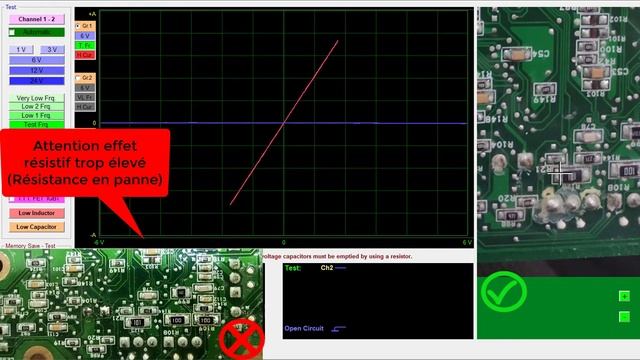Choose the 6 V range in Test panel
The image size is (640, 360).
tap(36, 60)
